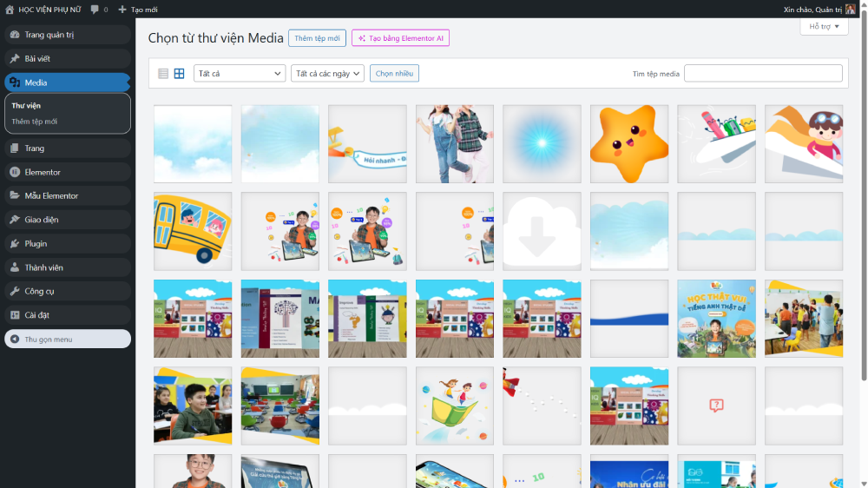Screen dimensions: 868x488
Task: Switch to grid view
Action: click(180, 73)
